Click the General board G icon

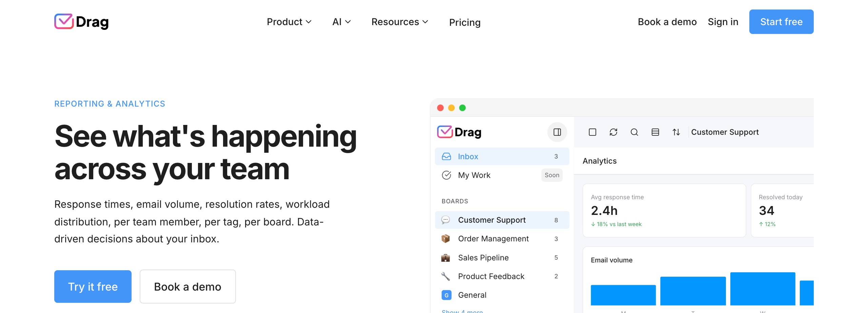[447, 295]
